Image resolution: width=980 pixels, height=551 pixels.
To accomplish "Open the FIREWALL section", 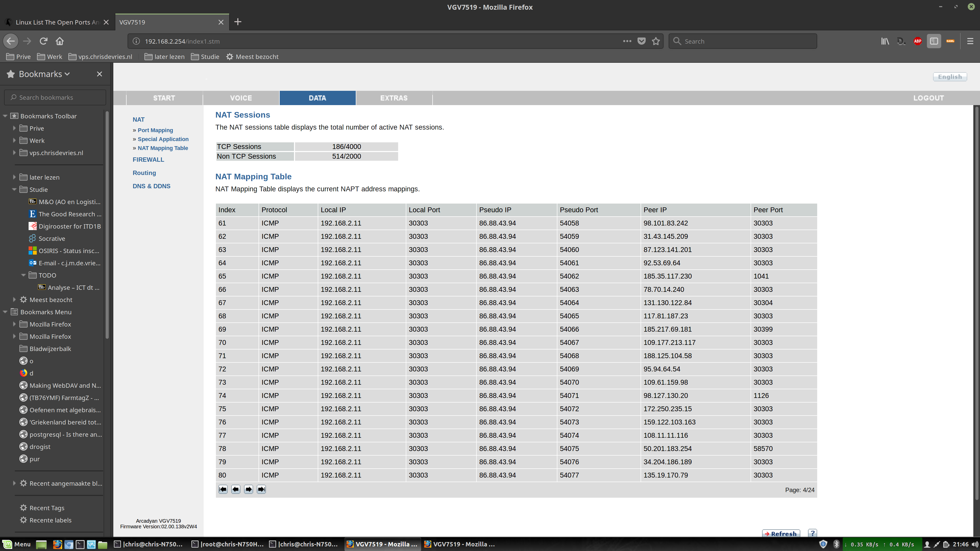I will 148,160.
